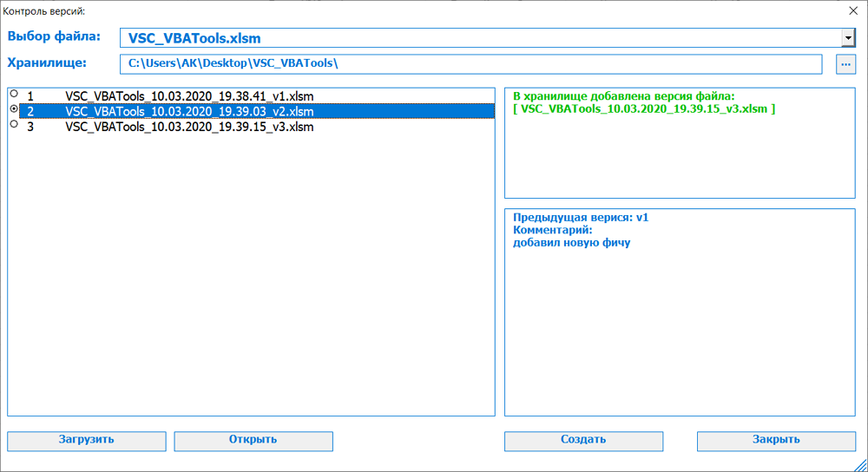The image size is (868, 472).
Task: Select the radio button for version 3
Action: pyautogui.click(x=15, y=124)
